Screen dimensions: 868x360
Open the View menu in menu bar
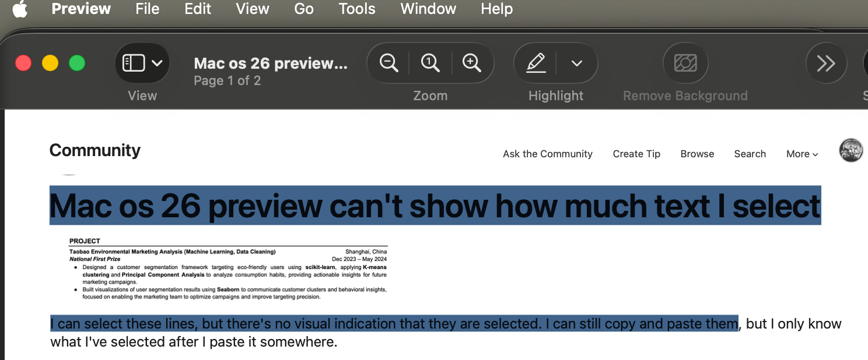[253, 9]
